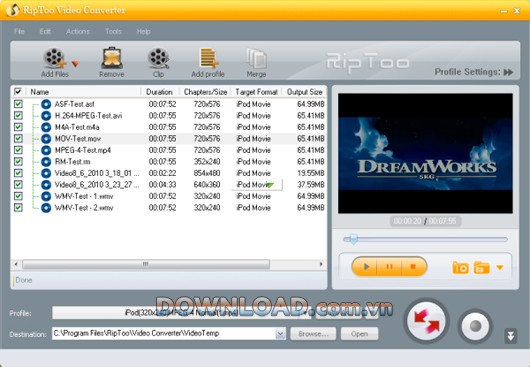Click the horizontal scrollbar thumb of file list

click(x=146, y=264)
